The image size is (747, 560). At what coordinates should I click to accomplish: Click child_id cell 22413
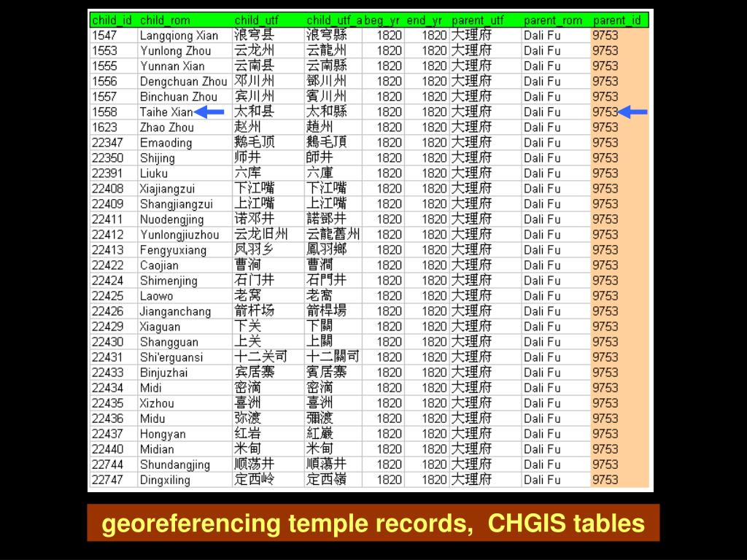click(x=113, y=250)
